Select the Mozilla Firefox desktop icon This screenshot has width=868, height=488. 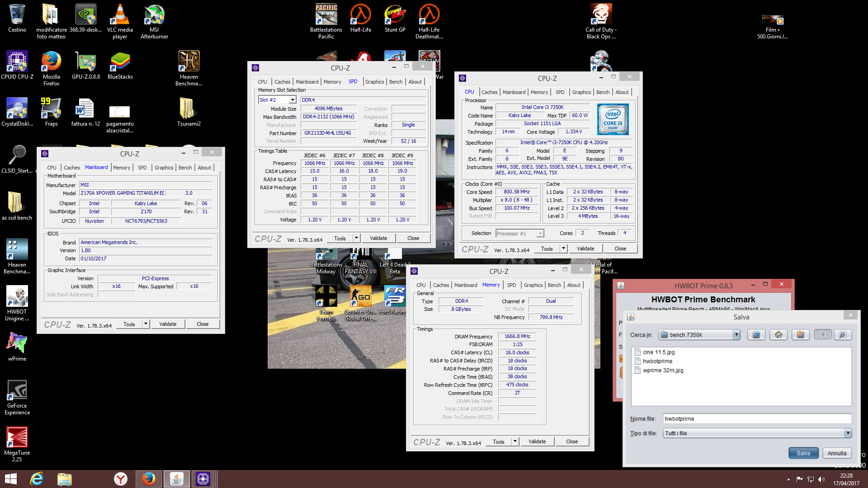(52, 69)
